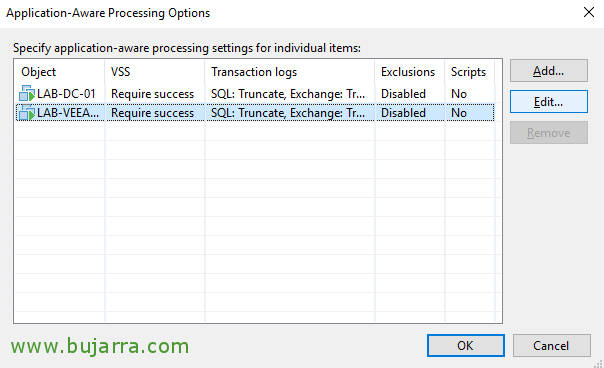This screenshot has width=604, height=368.
Task: Click LAB-DC-01 transaction logs cell
Action: click(x=288, y=94)
